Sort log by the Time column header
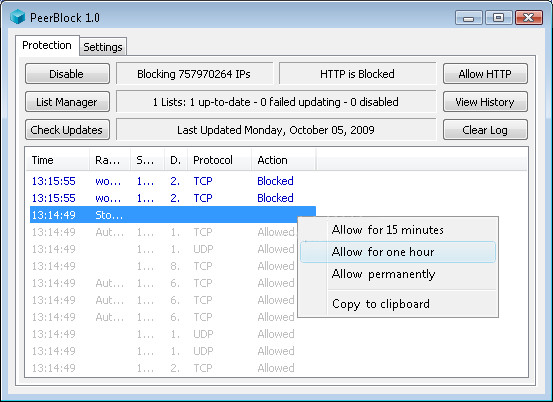This screenshot has height=402, width=553. (x=58, y=160)
